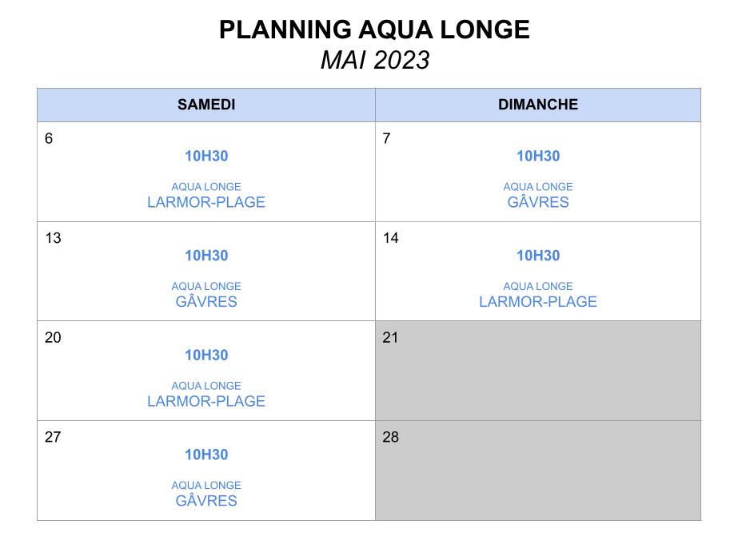Click LARMOR-PLAGE in the May 20 cell
This screenshot has width=734, height=560.
pyautogui.click(x=206, y=401)
